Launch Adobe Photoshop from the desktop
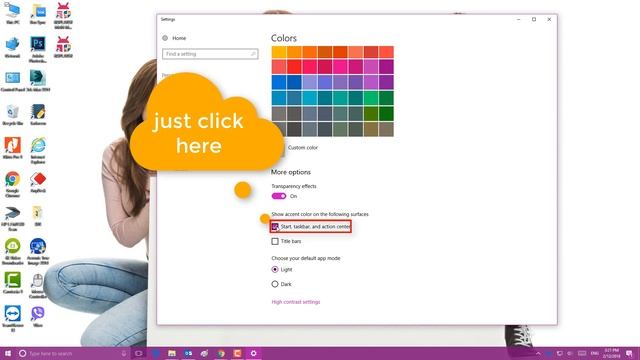This screenshot has height=360, width=640. (38, 49)
